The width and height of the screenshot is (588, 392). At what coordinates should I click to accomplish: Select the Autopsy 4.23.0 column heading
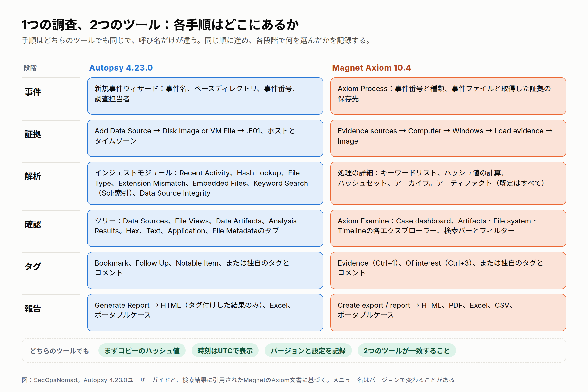121,68
